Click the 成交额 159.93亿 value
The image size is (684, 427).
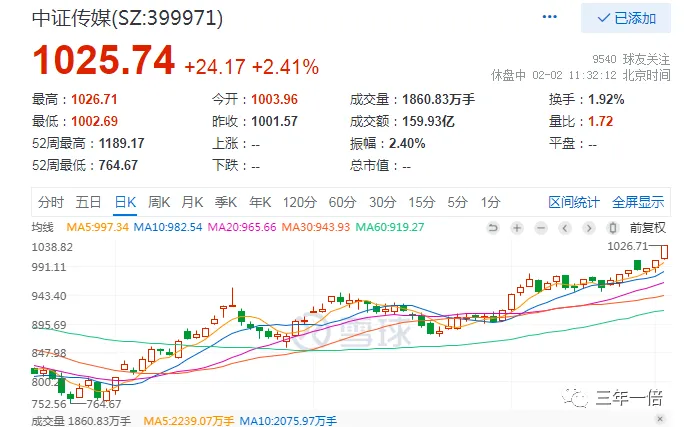coord(428,121)
